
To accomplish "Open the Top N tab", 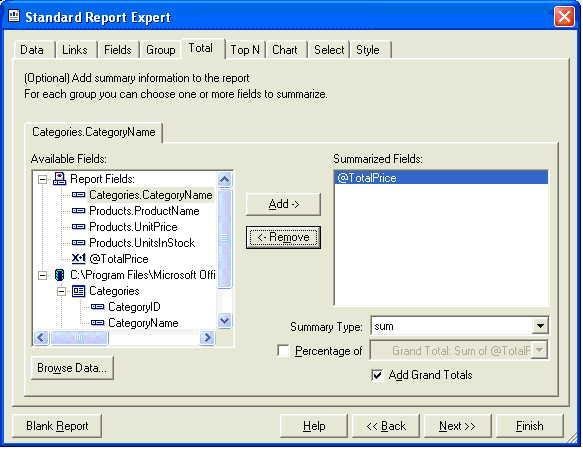I will pyautogui.click(x=245, y=50).
